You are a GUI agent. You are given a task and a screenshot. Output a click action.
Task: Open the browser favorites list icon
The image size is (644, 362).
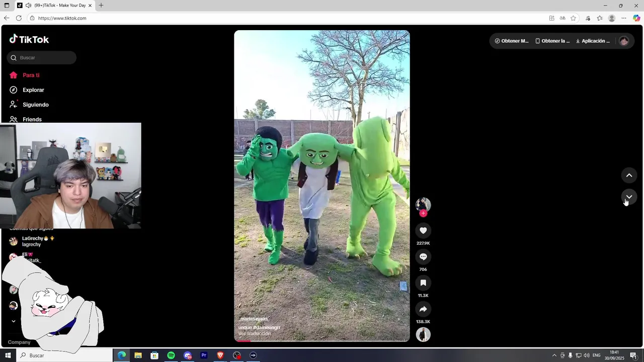[x=600, y=18]
